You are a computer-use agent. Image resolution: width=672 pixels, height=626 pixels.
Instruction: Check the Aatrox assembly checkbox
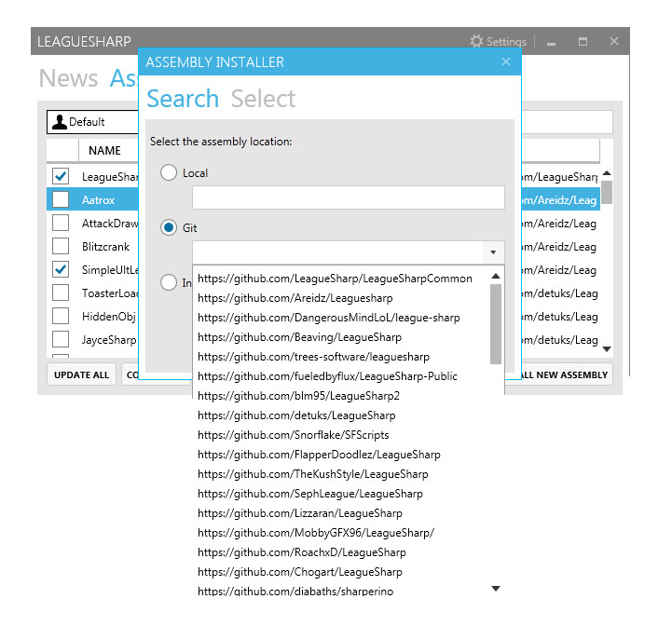click(x=61, y=199)
